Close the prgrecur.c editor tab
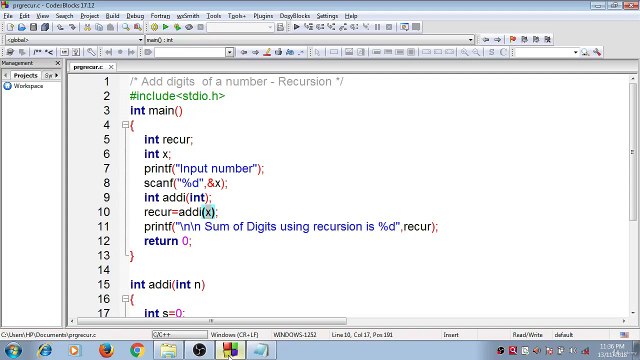Viewport: 640px width, 360px height. pyautogui.click(x=111, y=67)
